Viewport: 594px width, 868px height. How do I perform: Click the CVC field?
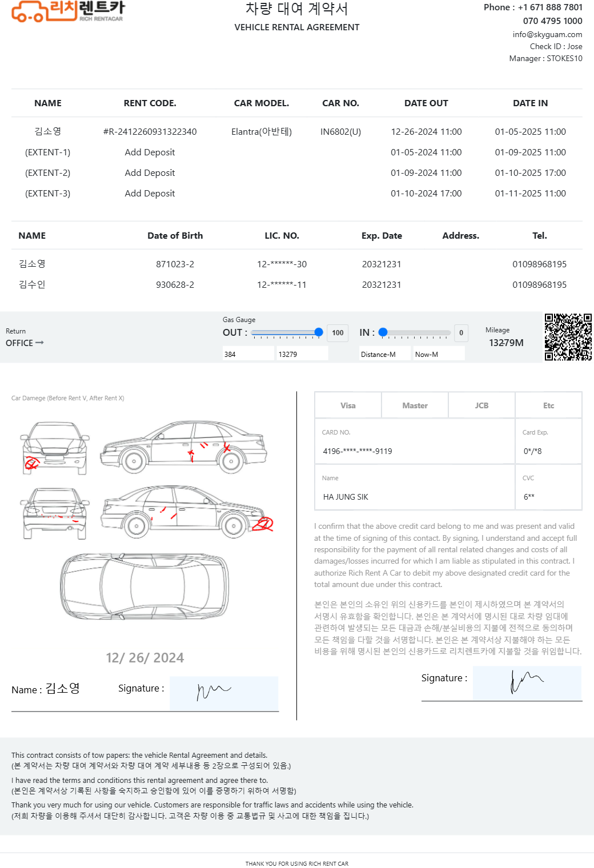(x=548, y=487)
